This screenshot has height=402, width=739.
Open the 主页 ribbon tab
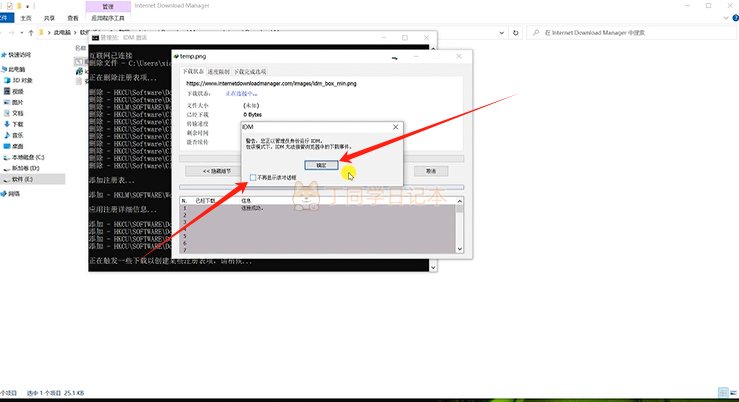[x=26, y=18]
